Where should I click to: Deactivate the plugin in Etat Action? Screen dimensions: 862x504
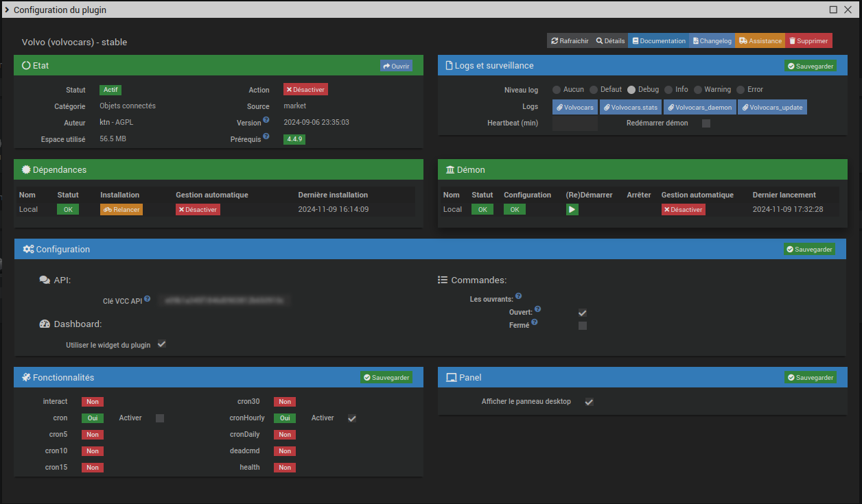click(305, 89)
